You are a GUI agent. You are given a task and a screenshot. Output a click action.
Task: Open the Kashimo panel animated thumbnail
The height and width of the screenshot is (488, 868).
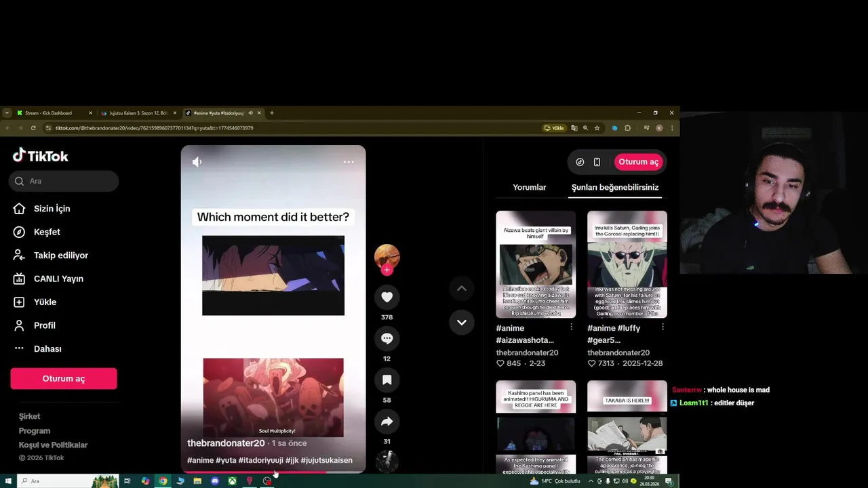tap(536, 427)
